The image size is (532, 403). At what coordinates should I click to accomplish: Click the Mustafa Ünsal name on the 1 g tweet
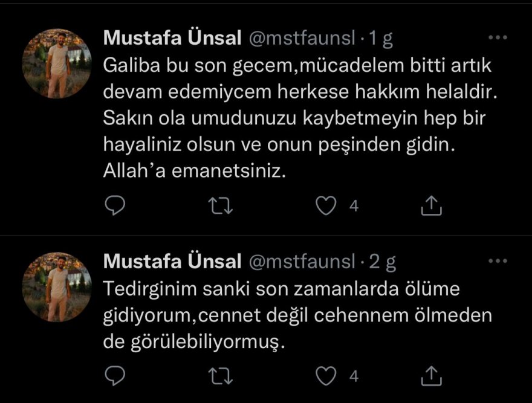coord(172,38)
